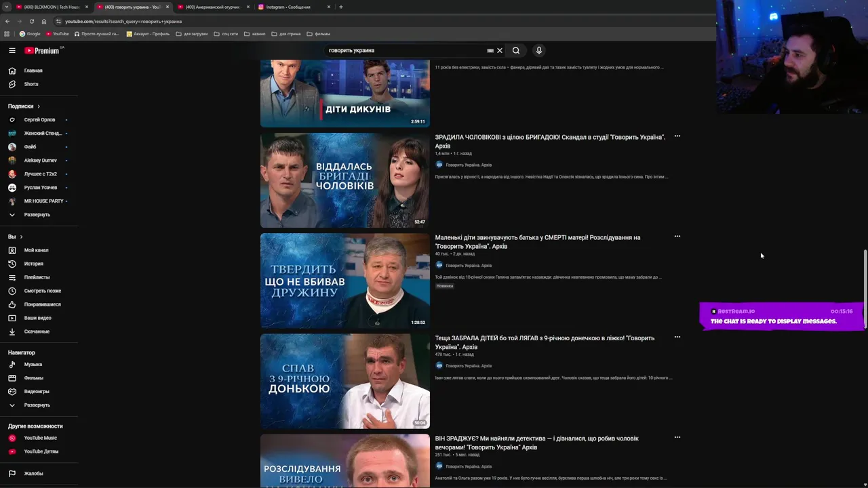Switch to the Американский огурчик tab
The image size is (868, 488).
(212, 7)
